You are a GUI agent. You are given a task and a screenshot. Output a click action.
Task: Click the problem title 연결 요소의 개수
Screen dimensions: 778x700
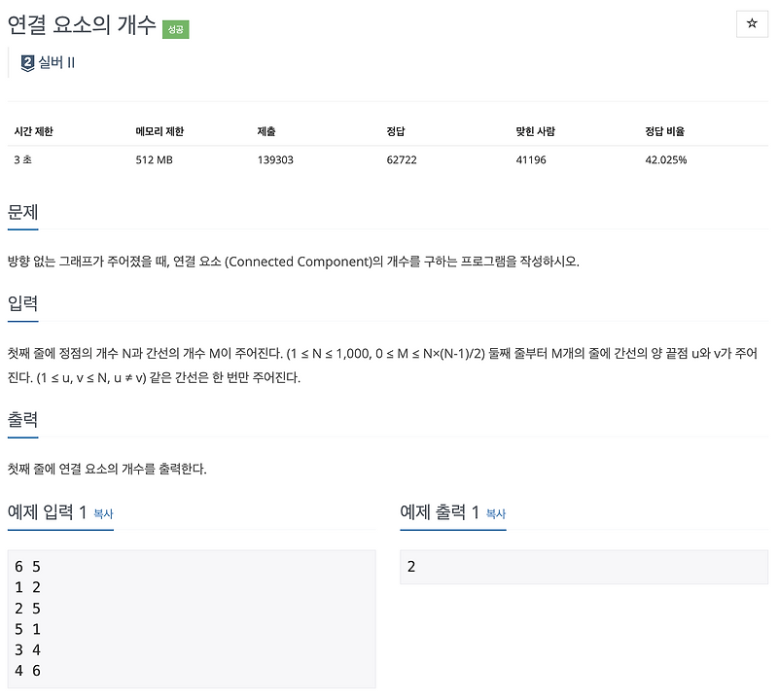coord(78,28)
